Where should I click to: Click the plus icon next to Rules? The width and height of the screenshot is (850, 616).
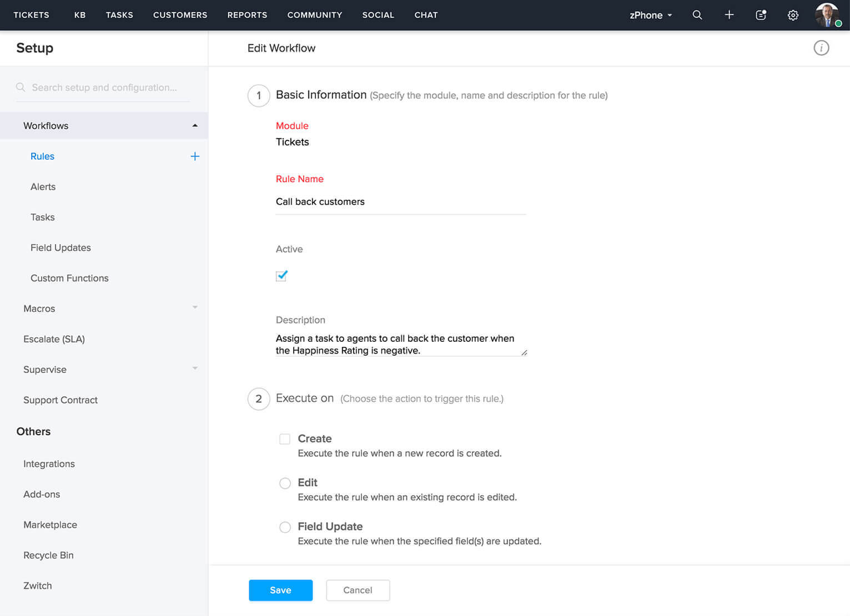pos(195,156)
